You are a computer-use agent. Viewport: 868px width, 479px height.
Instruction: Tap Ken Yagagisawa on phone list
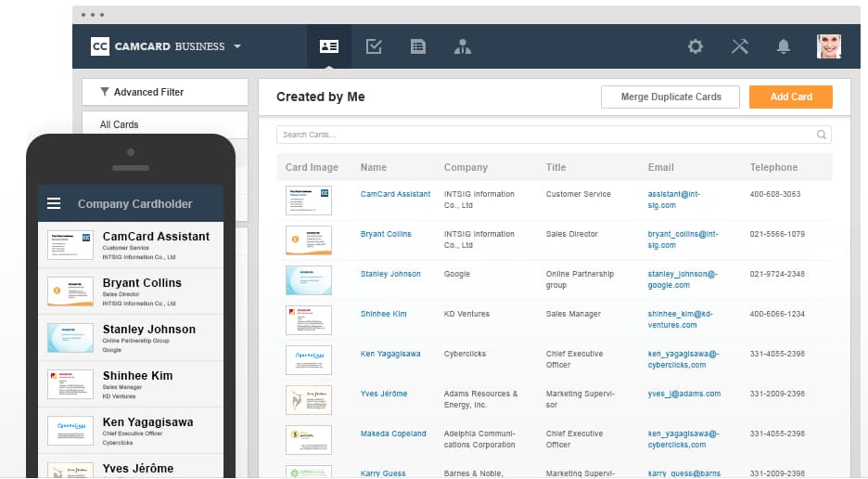click(x=131, y=432)
